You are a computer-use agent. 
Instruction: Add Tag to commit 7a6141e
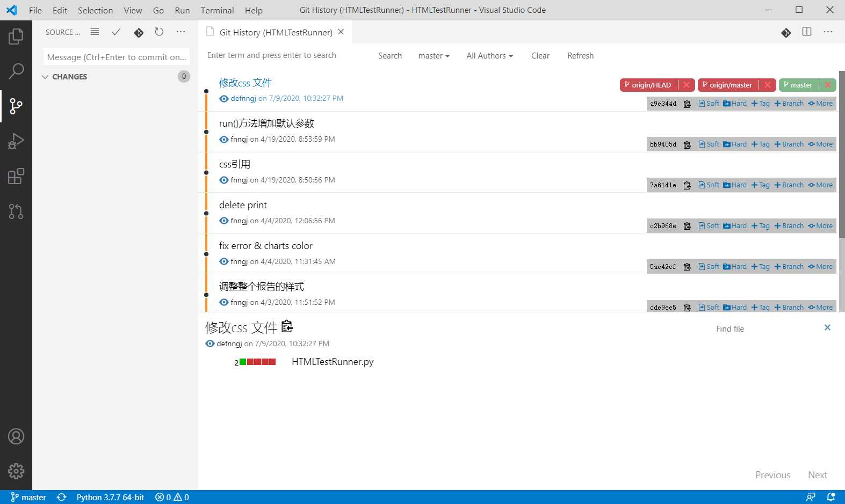click(760, 185)
